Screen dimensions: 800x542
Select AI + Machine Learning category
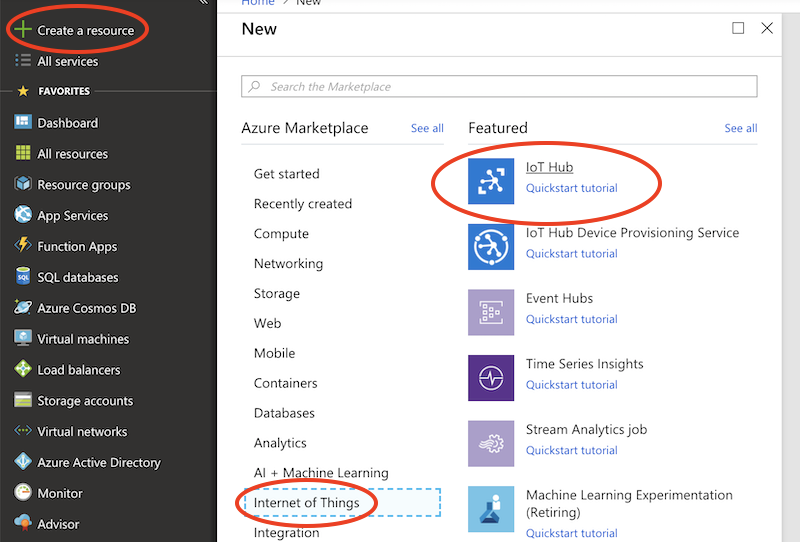(321, 473)
